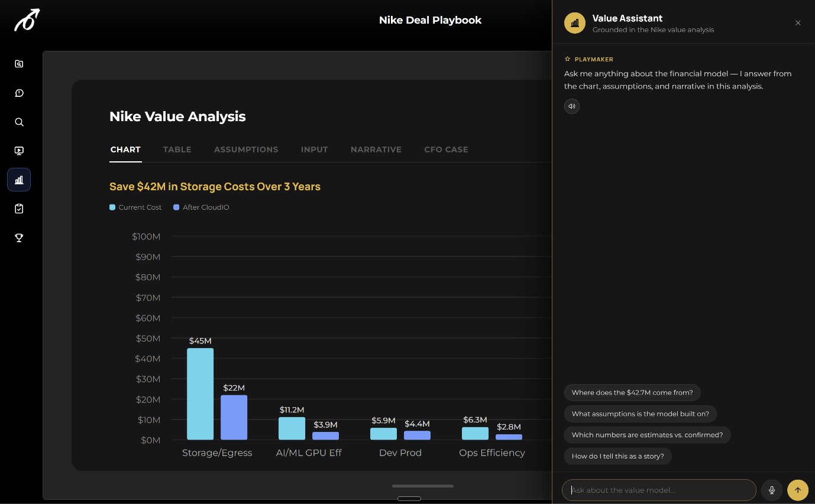
Task: Click 'Grounded in the Nike value analysis' subtitle
Action: tap(653, 30)
